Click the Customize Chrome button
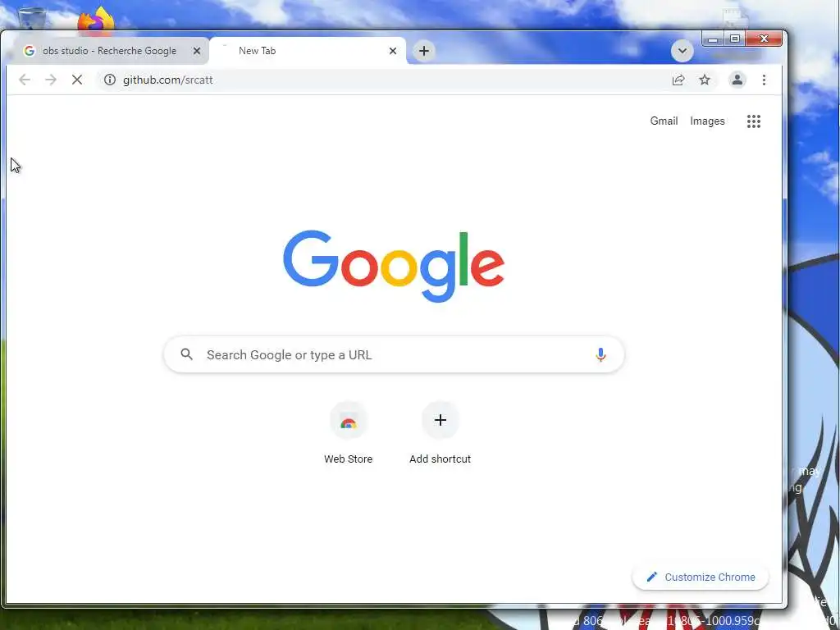This screenshot has height=630, width=840. coord(701,577)
